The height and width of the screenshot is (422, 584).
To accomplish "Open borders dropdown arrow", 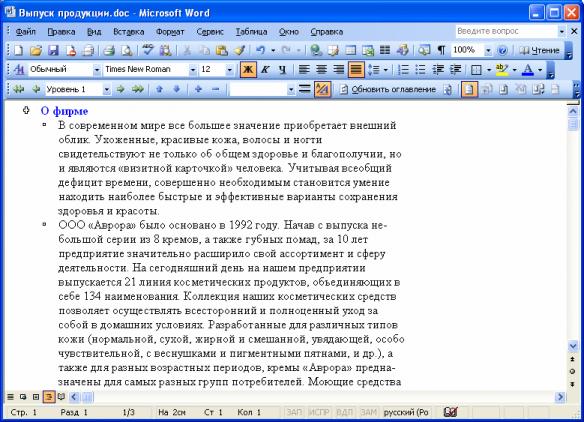I will click(489, 70).
